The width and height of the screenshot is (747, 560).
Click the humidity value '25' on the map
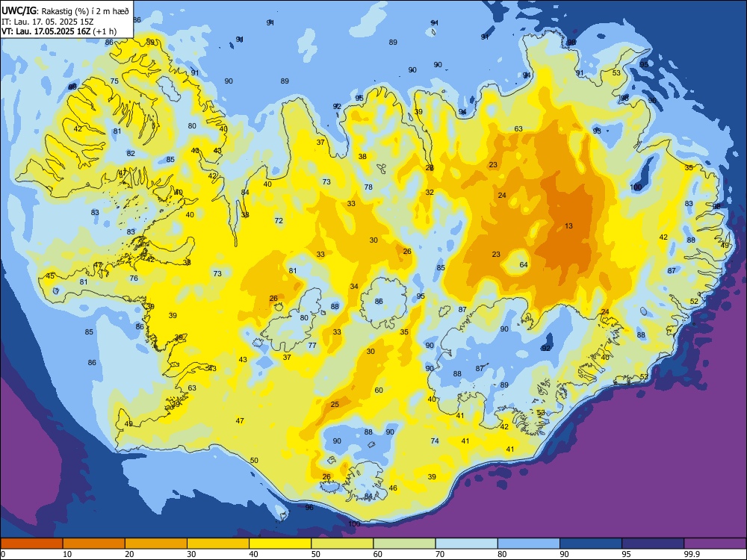pos(335,404)
